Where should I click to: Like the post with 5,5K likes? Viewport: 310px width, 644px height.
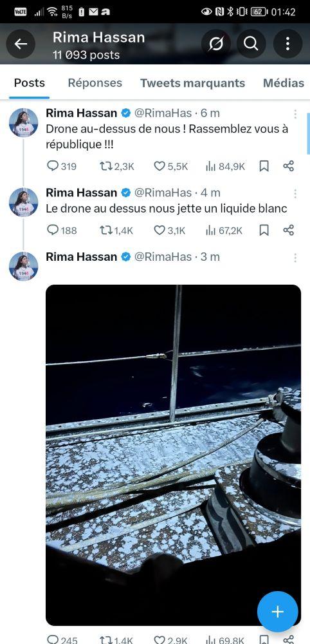point(171,166)
